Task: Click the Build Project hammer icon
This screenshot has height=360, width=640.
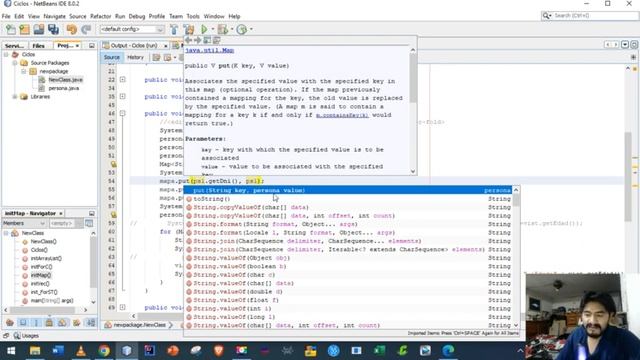Action: point(174,29)
